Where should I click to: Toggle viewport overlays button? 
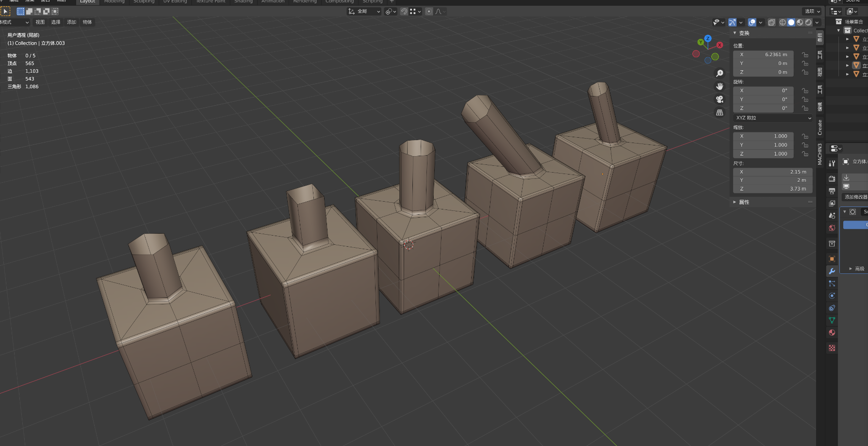click(x=752, y=22)
